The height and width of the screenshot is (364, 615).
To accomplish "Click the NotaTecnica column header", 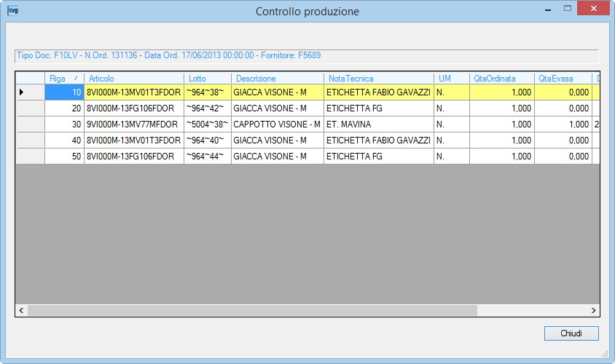I will pyautogui.click(x=379, y=79).
